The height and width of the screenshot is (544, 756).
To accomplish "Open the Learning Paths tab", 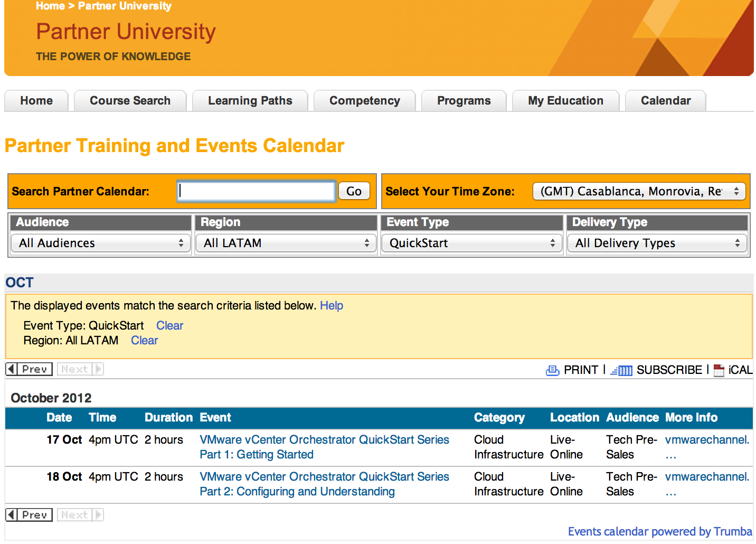I will pos(250,101).
